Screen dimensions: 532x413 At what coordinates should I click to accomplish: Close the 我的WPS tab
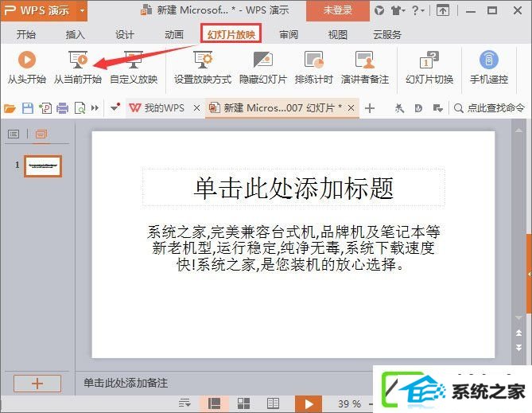[196, 108]
